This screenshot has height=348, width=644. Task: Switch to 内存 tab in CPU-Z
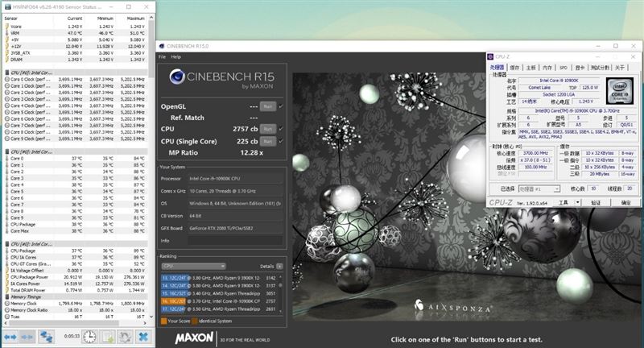[547, 68]
